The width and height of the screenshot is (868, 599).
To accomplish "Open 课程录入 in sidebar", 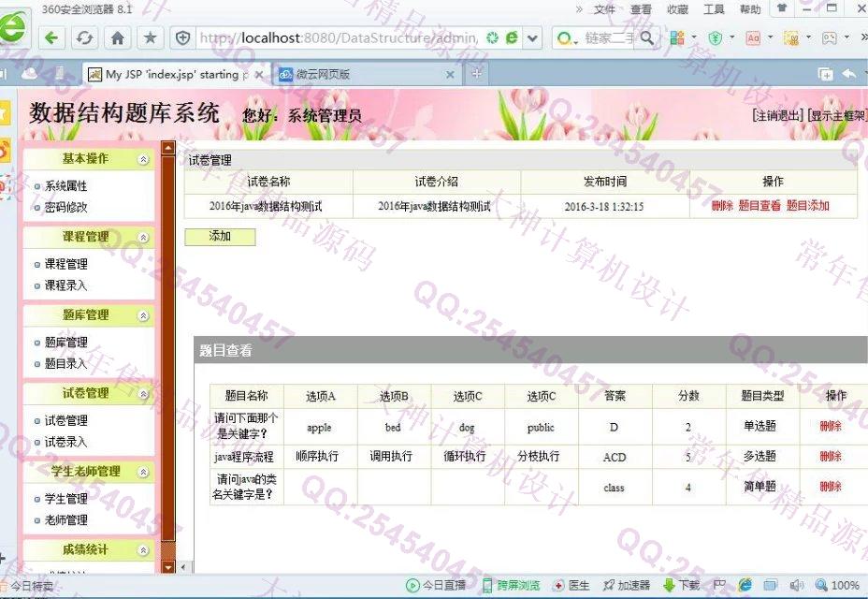I will point(65,285).
